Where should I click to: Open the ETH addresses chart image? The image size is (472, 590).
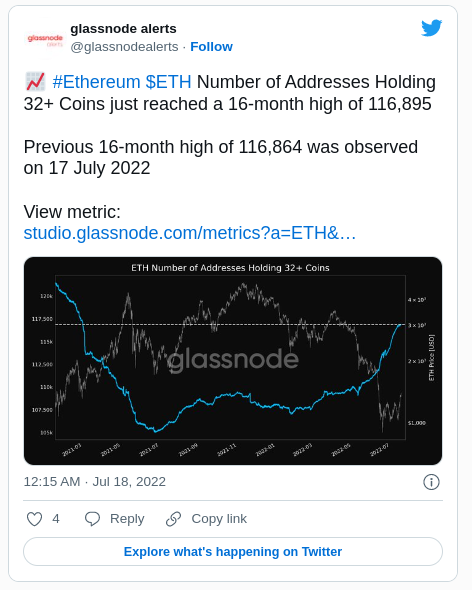click(233, 361)
